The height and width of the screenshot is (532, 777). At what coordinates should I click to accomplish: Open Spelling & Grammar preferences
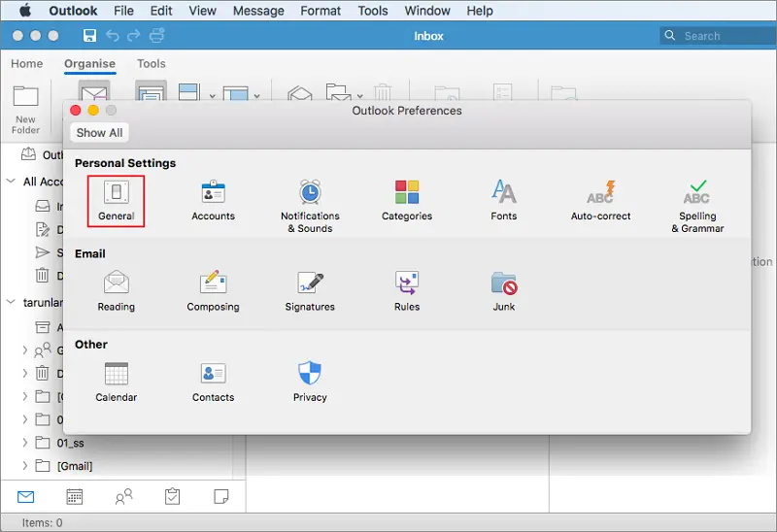(x=697, y=206)
